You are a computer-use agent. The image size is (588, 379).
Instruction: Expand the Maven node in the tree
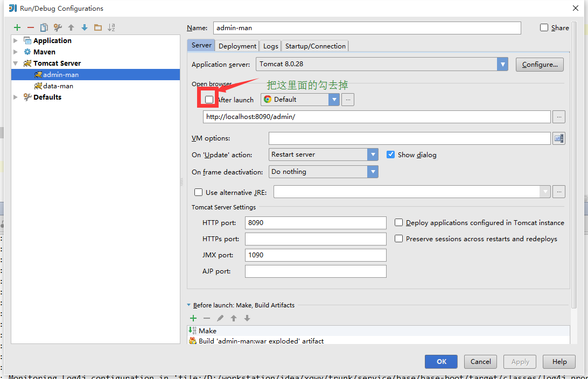click(16, 52)
